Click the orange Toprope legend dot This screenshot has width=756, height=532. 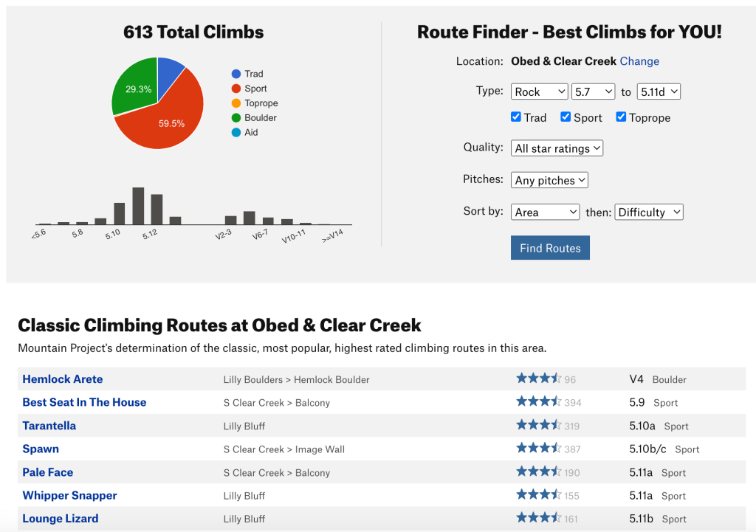coord(236,103)
